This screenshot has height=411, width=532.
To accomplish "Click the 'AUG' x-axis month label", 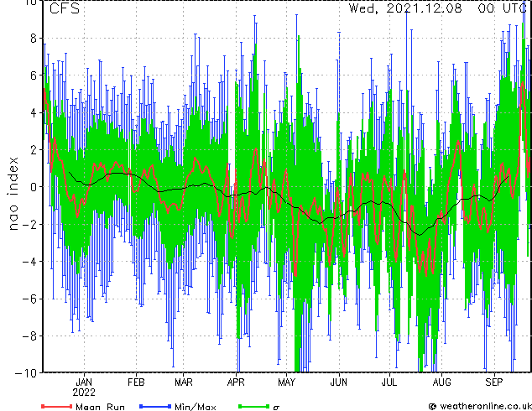I will (441, 382).
